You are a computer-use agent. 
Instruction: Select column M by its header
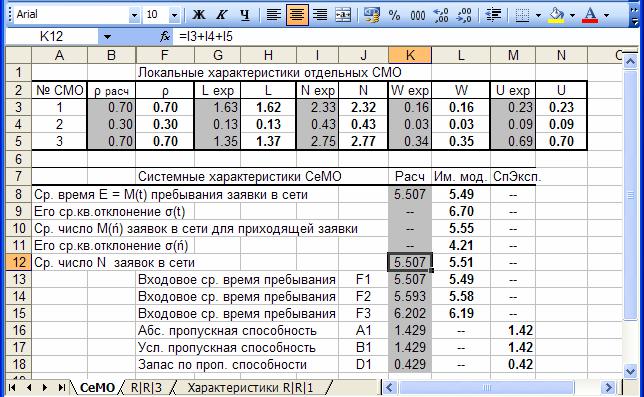point(513,55)
